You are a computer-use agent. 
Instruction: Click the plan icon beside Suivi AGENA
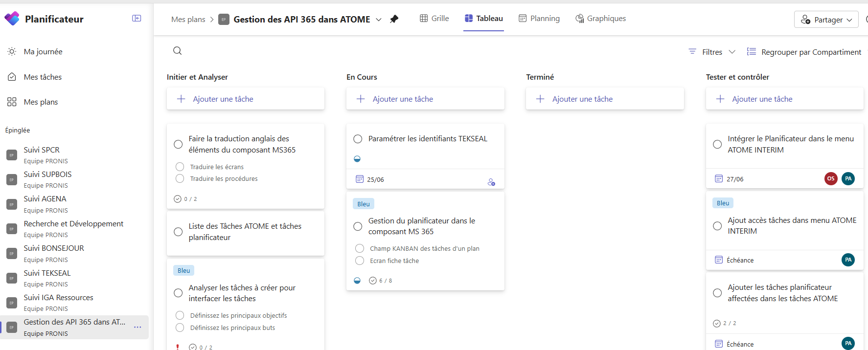tap(12, 204)
